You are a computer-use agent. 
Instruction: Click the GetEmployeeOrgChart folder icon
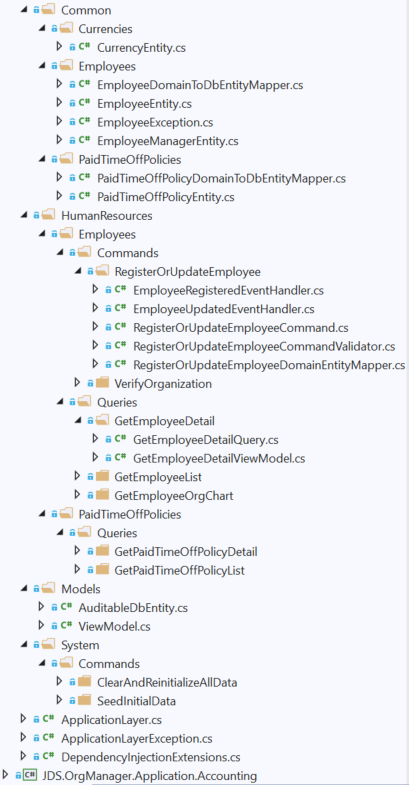[102, 496]
